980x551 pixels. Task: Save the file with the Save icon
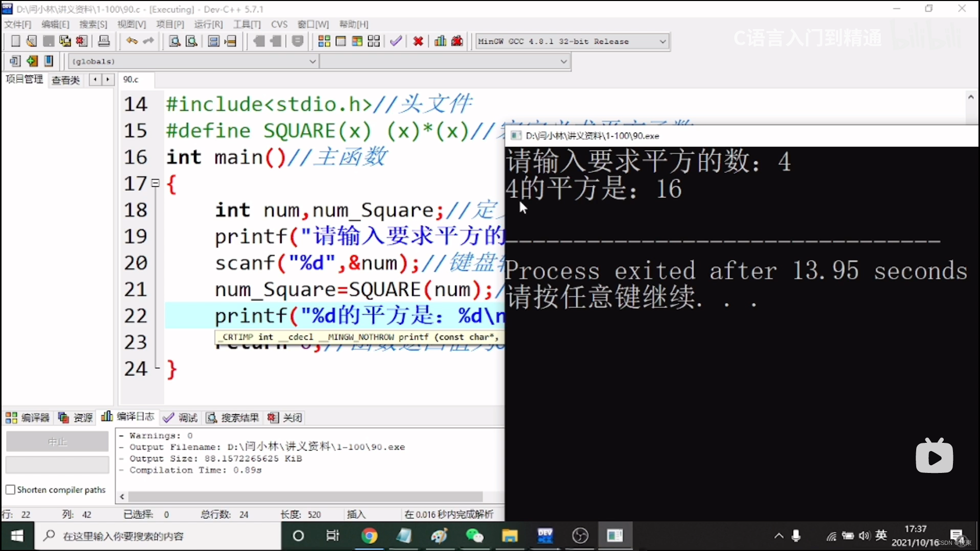[48, 41]
